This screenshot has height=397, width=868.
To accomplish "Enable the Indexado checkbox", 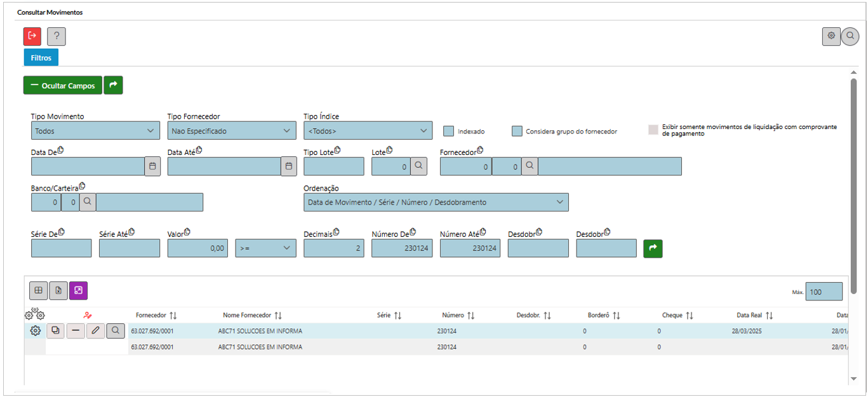I will point(449,131).
